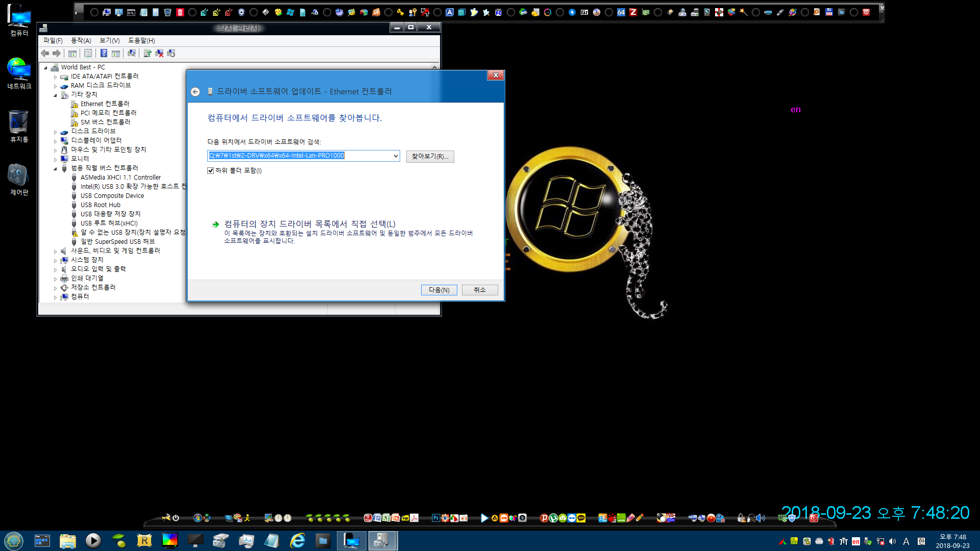Expand the 저장소 컨트롤러 tree node
Image resolution: width=980 pixels, height=551 pixels.
56,288
